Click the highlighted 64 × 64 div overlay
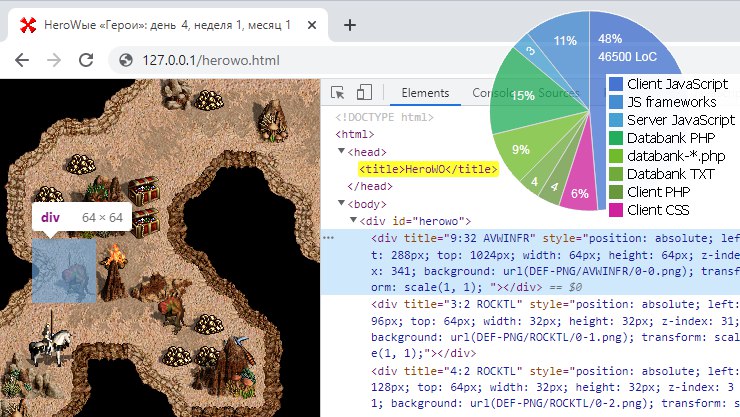This screenshot has height=417, width=740. pos(64,270)
